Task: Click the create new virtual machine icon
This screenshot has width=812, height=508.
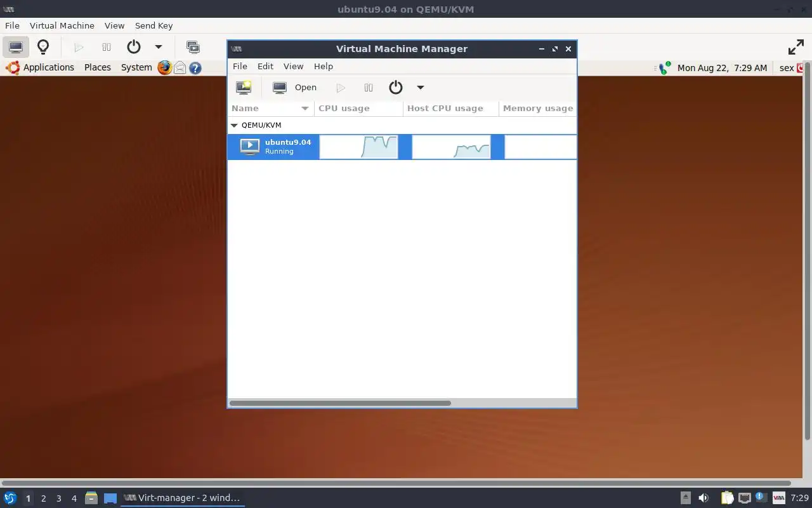Action: coord(244,88)
